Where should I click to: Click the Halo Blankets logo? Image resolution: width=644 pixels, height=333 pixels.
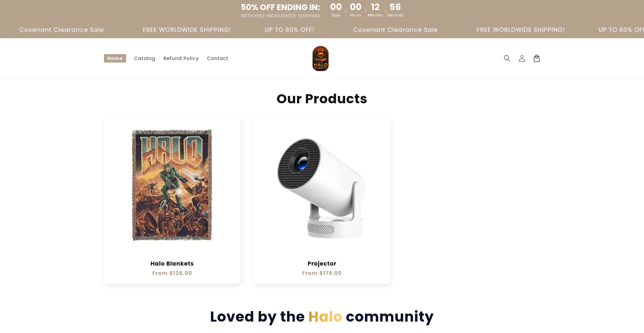(320, 58)
